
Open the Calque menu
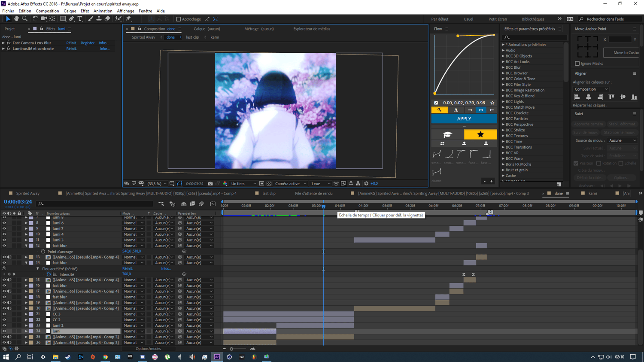(x=70, y=11)
